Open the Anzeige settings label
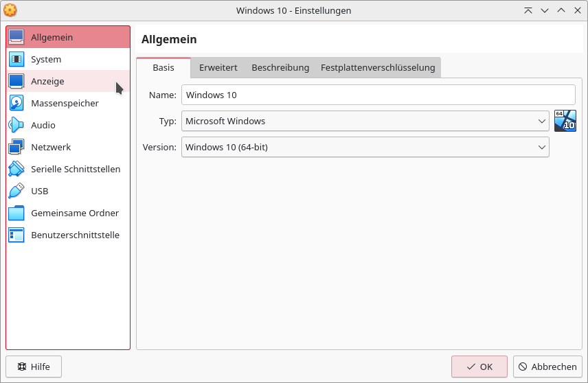Screen dimensions: 588x383 point(47,81)
